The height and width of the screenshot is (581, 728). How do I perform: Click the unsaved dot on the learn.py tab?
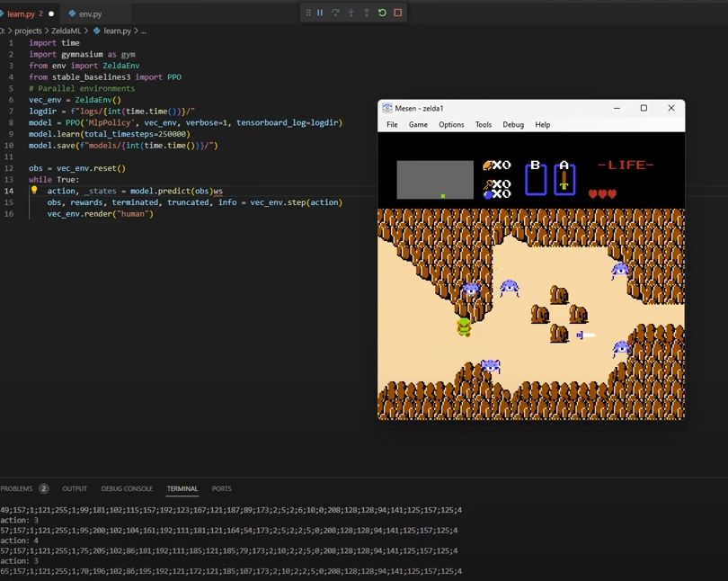[x=51, y=13]
